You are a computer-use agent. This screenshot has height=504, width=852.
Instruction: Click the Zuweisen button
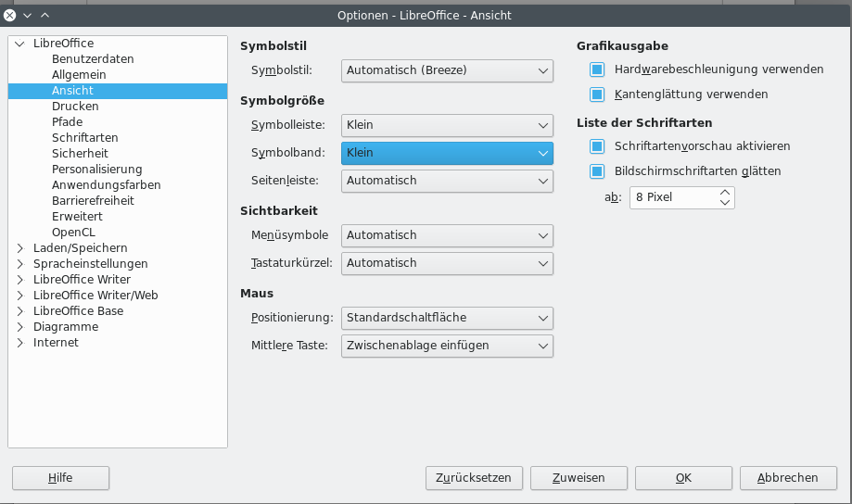click(579, 478)
